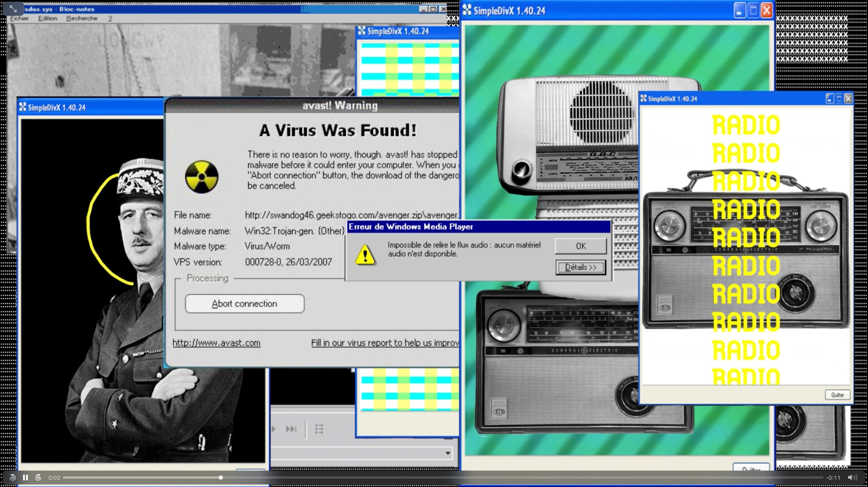Click the partially hidden play arrow icon
This screenshot has height=487, width=868.
(274, 429)
